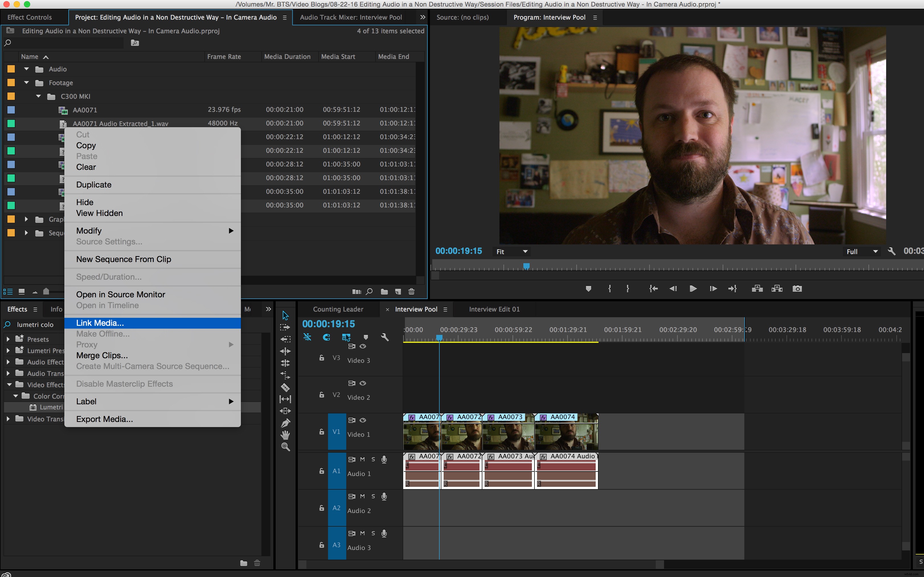Click the Step Forward playback button
924x577 pixels.
pos(713,289)
